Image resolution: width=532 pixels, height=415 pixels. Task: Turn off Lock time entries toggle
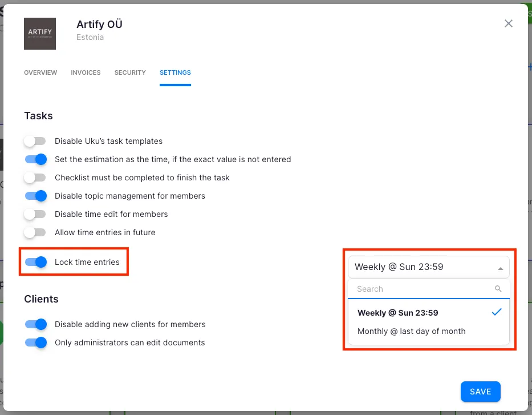35,262
